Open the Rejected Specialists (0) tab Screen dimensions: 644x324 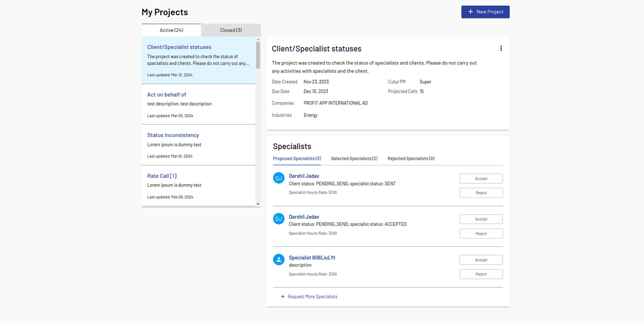(411, 158)
